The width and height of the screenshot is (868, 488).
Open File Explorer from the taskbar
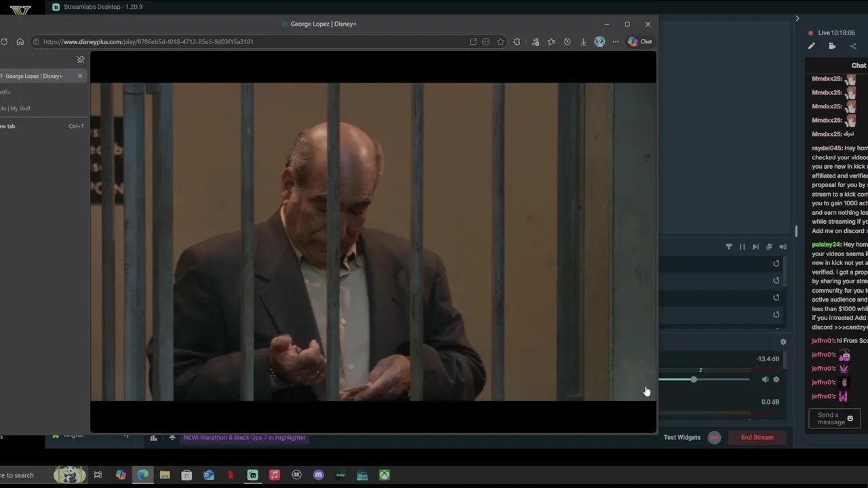click(x=165, y=475)
